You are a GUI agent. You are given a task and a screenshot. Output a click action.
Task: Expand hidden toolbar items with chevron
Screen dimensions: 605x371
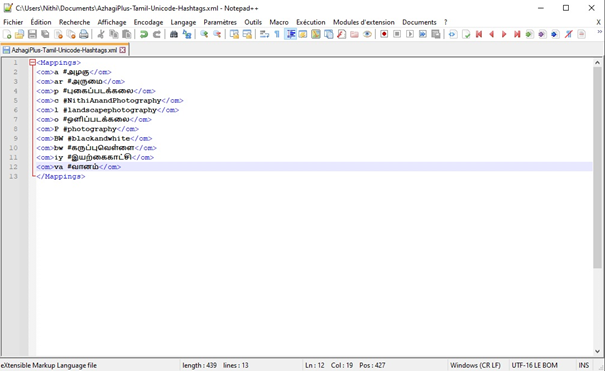(600, 32)
